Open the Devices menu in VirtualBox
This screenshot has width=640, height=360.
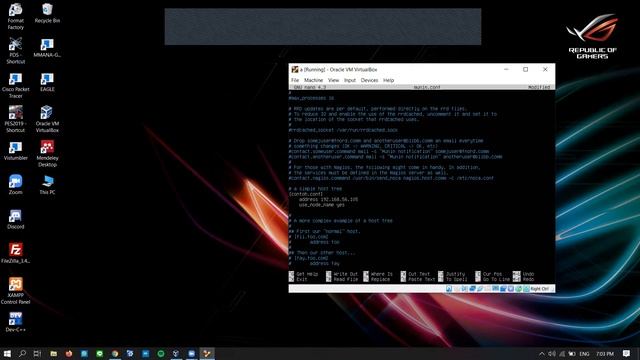(369, 80)
